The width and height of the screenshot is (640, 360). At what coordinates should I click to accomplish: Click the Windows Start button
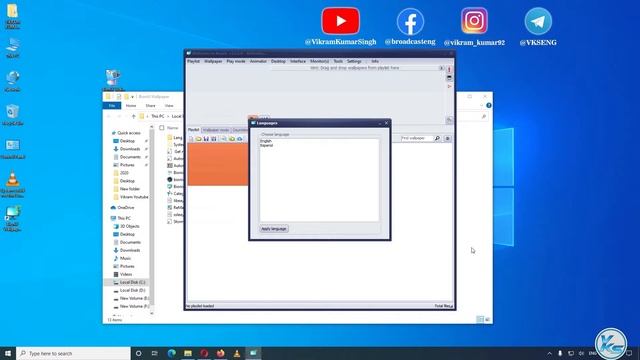click(x=8, y=353)
